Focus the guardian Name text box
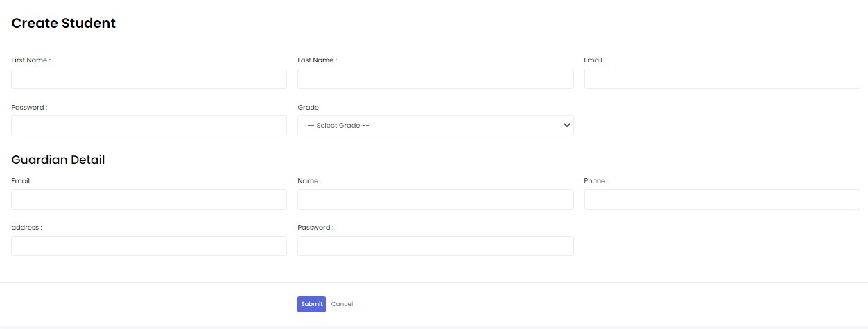This screenshot has height=329, width=868. coord(435,199)
